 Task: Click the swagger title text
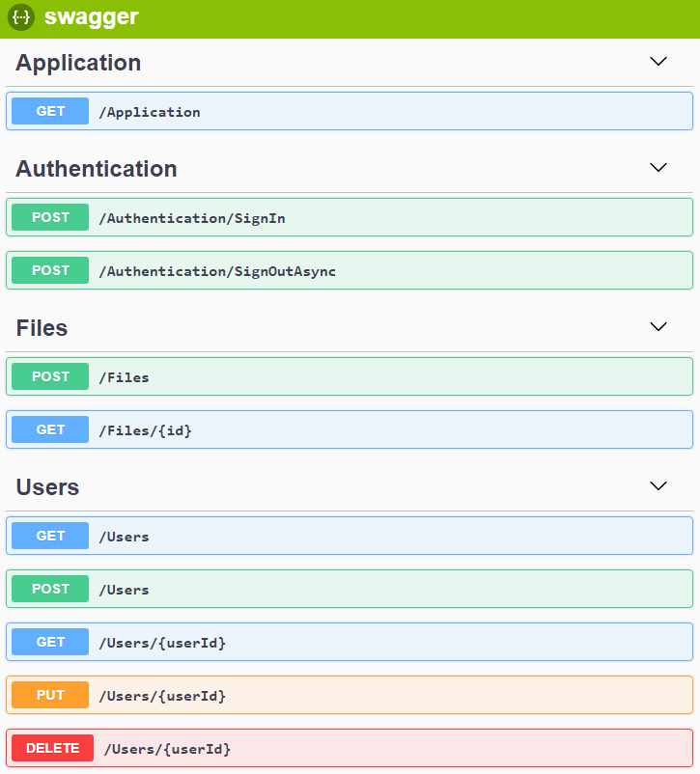[91, 17]
